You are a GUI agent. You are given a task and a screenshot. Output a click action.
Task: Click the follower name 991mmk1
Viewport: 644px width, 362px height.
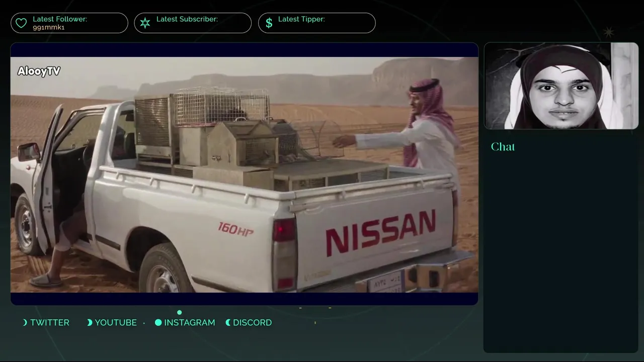tap(49, 27)
